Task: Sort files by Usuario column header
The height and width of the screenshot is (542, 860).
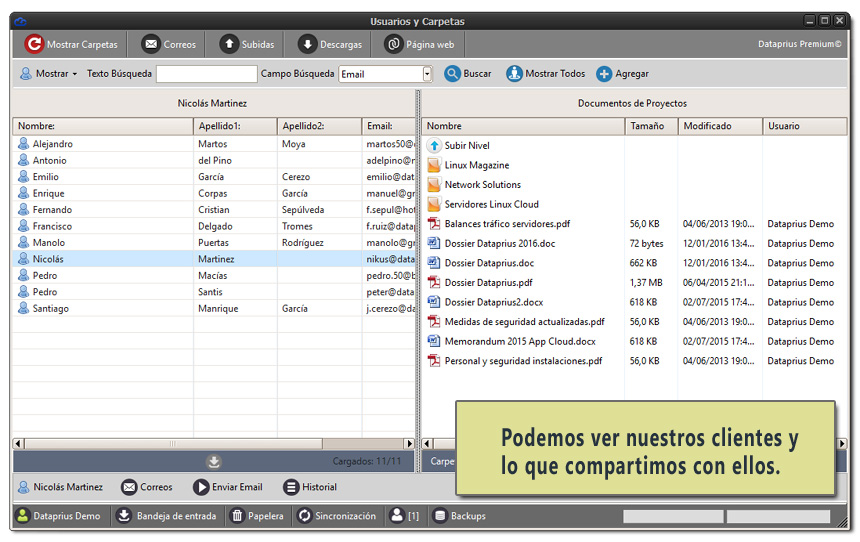Action: pyautogui.click(x=805, y=126)
